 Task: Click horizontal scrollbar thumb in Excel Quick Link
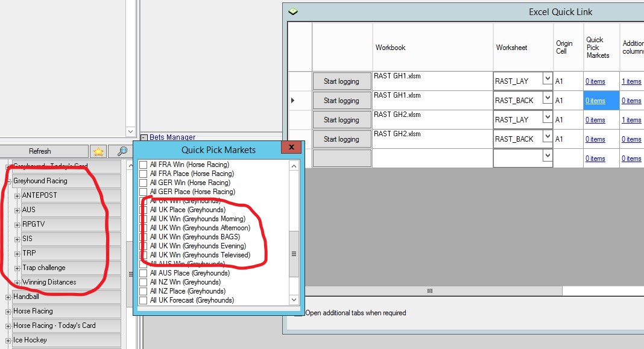tap(430, 291)
